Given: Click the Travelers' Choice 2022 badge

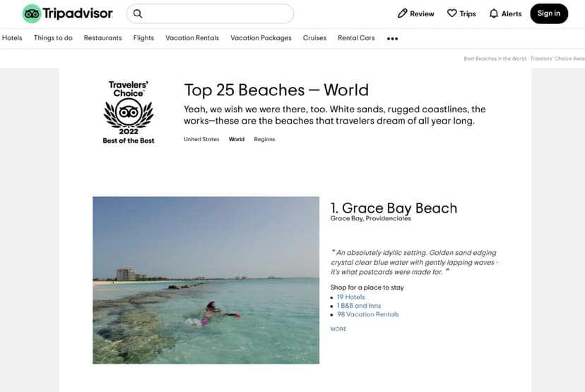Looking at the screenshot, I should [129, 112].
